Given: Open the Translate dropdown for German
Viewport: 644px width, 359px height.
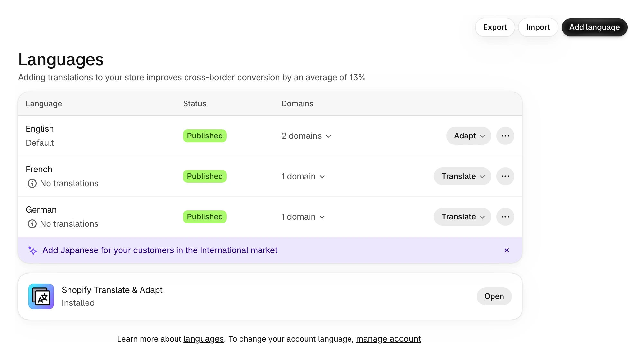Looking at the screenshot, I should tap(462, 217).
